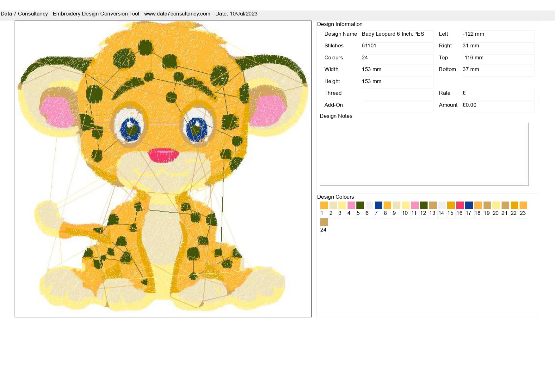The height and width of the screenshot is (392, 555).
Task: Select dark green colour swatch number 5
Action: tap(360, 205)
